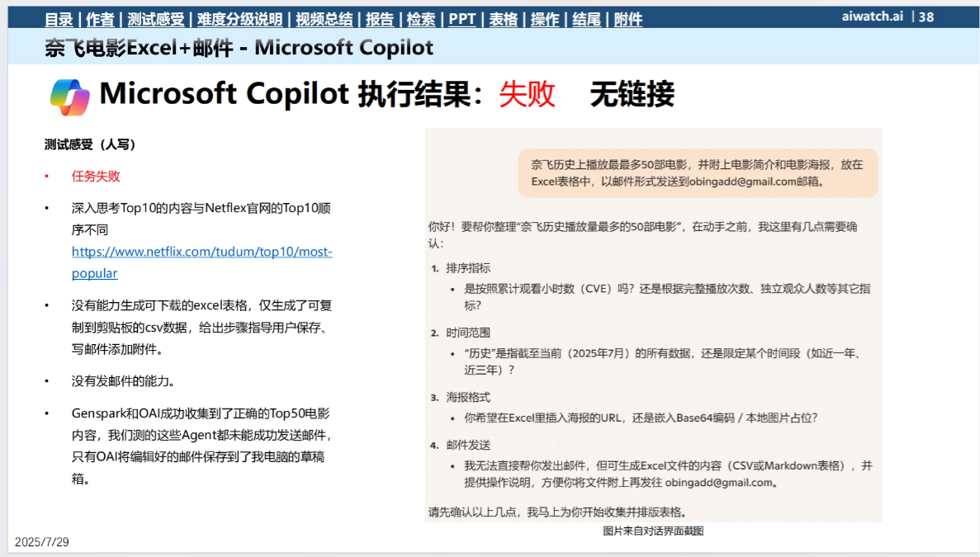Select the 检索 navigation link
This screenshot has width=980, height=557.
click(x=420, y=19)
